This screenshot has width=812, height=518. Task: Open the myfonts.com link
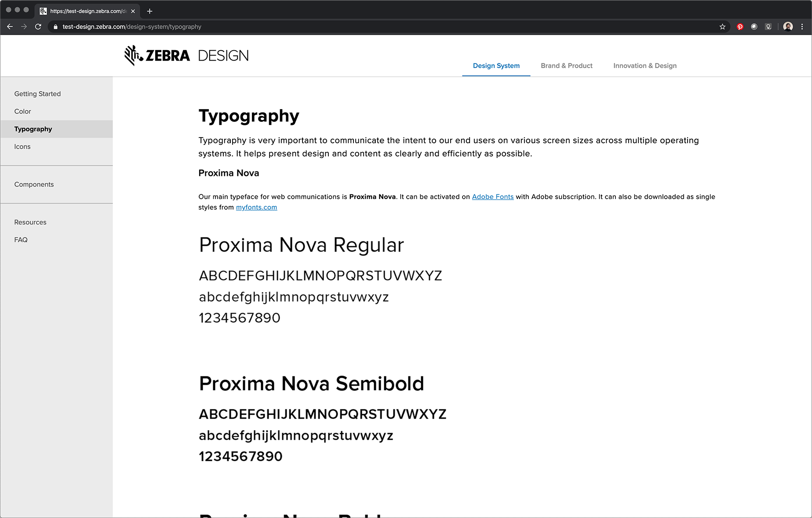256,207
